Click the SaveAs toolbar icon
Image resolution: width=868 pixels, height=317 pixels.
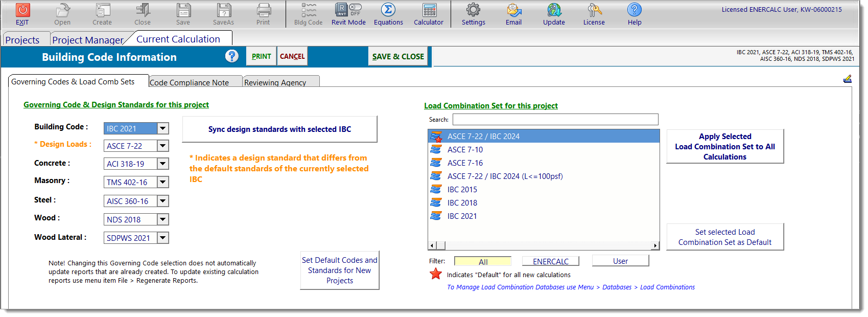224,10
